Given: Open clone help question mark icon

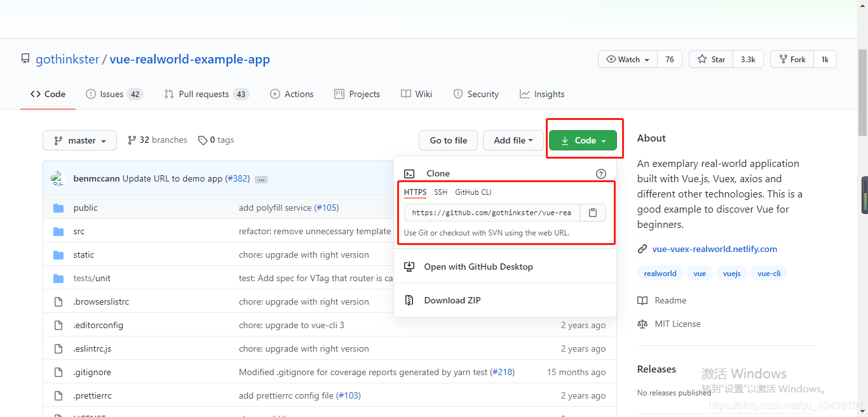Looking at the screenshot, I should 601,174.
